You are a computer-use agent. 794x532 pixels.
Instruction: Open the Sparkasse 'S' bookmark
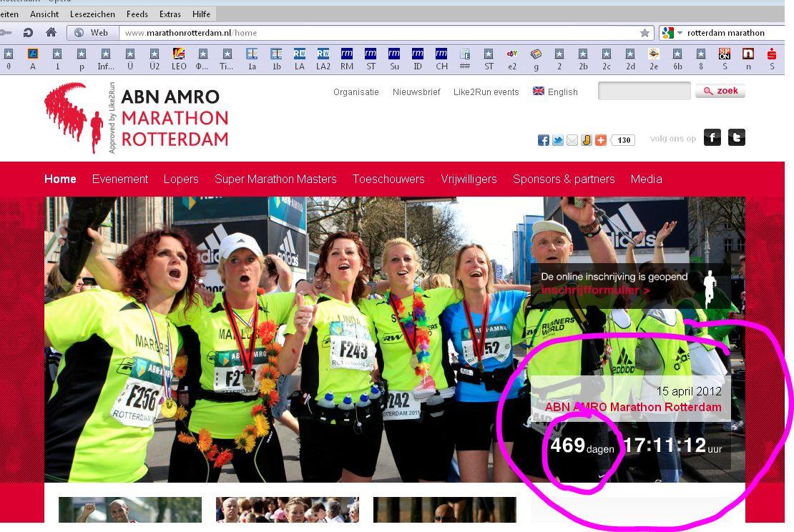772,59
